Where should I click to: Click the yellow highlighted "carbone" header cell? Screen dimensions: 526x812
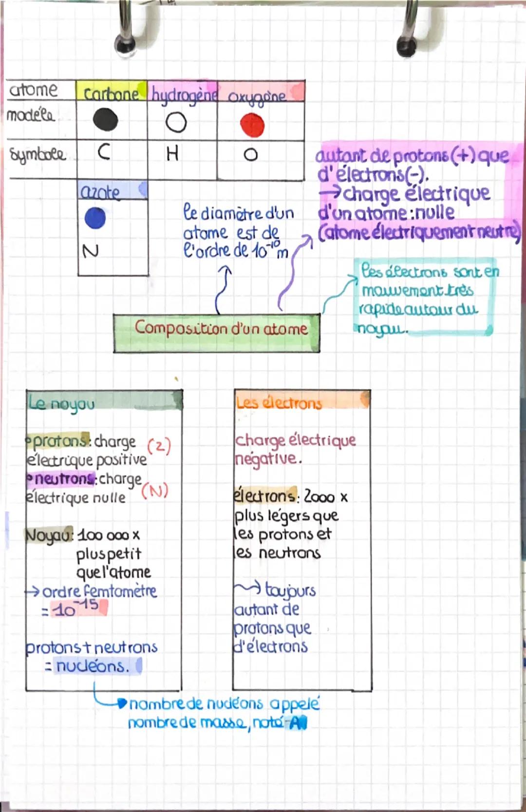pyautogui.click(x=111, y=92)
